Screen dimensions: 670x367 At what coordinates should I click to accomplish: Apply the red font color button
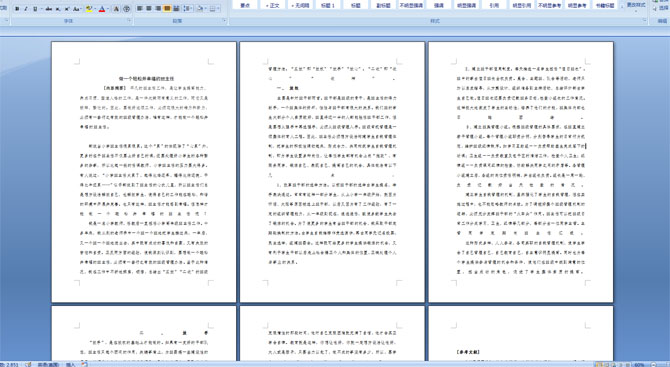click(x=102, y=9)
